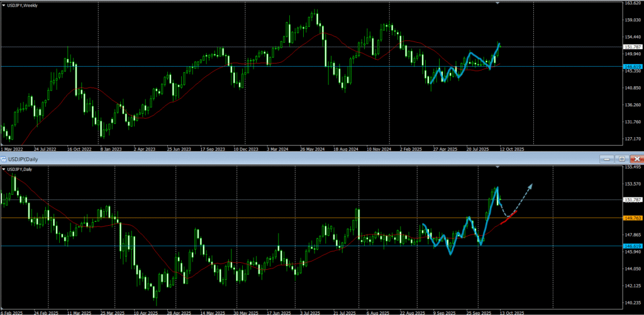644x315 pixels.
Task: Click the USDJPY,Weekly chart label
Action: coord(23,5)
